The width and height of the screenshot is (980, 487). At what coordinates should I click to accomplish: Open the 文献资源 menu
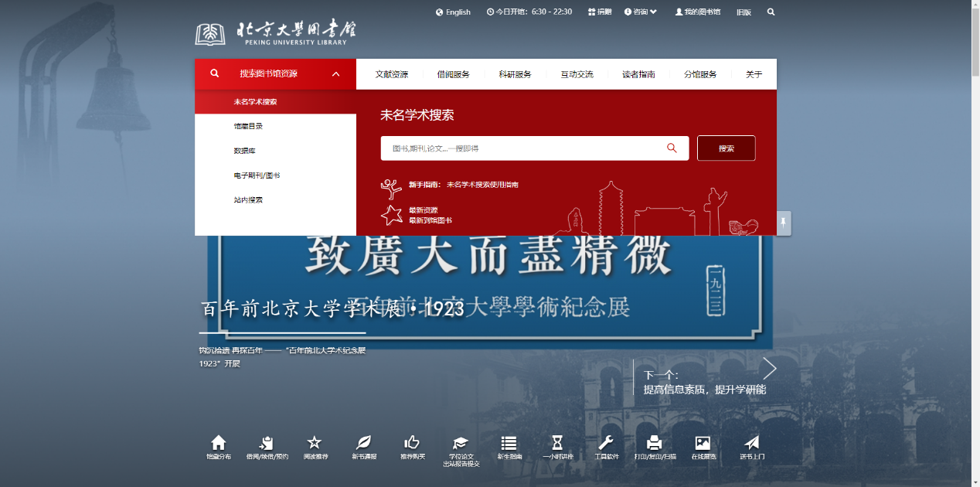click(x=392, y=74)
